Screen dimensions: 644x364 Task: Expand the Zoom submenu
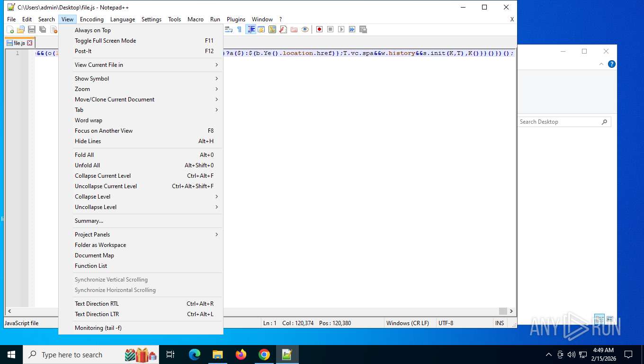click(141, 89)
